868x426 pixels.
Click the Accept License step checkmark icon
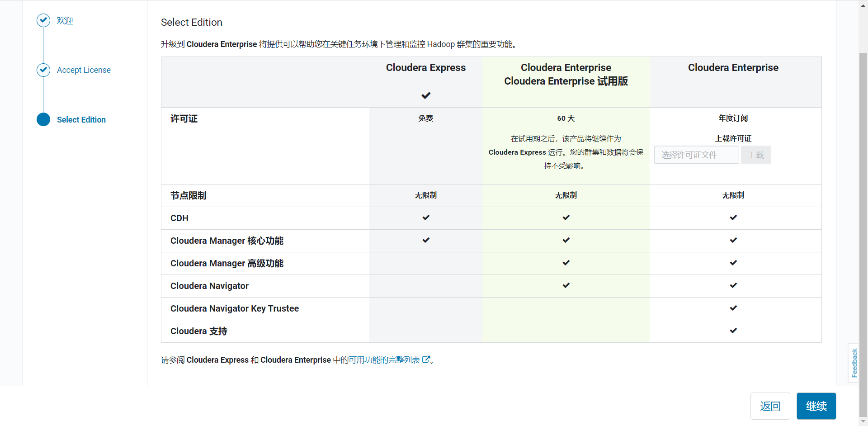(x=43, y=70)
